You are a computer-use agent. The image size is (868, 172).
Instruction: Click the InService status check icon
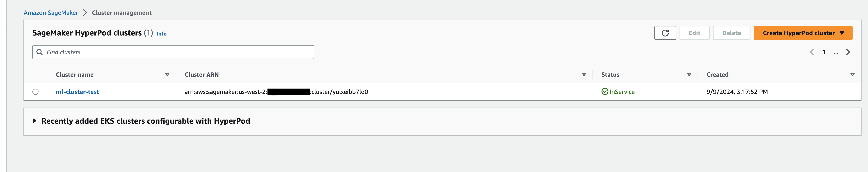[x=604, y=92]
